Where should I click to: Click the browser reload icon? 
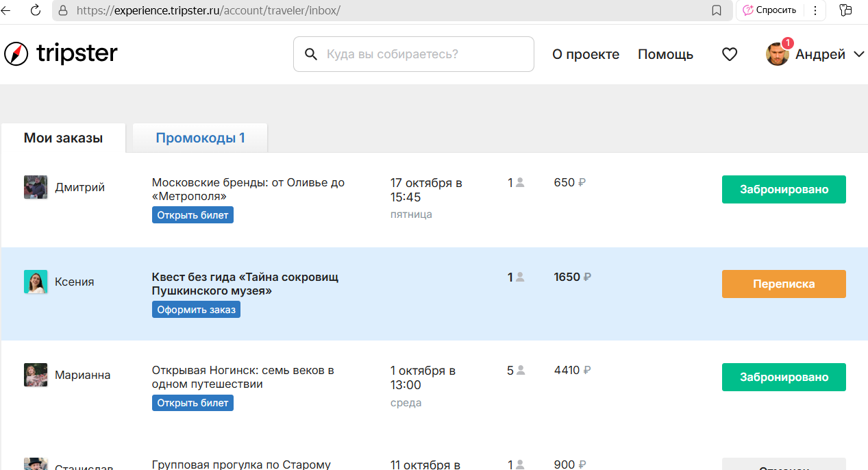coord(36,10)
